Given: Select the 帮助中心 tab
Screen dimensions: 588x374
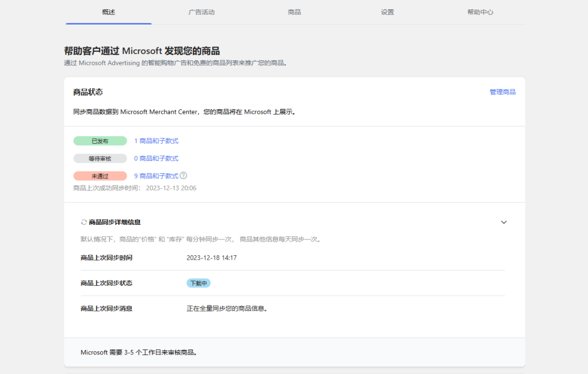Looking at the screenshot, I should click(x=480, y=12).
